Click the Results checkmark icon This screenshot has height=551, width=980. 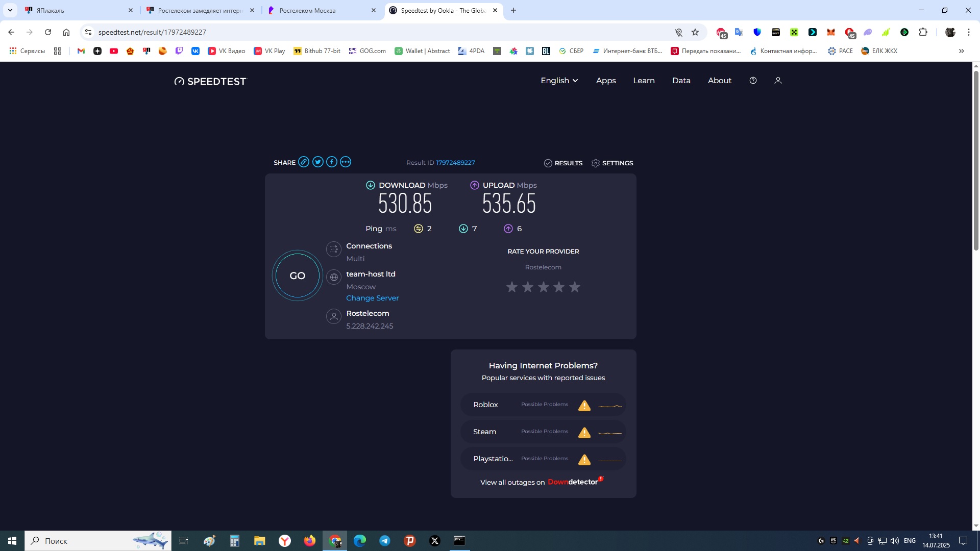coord(548,163)
